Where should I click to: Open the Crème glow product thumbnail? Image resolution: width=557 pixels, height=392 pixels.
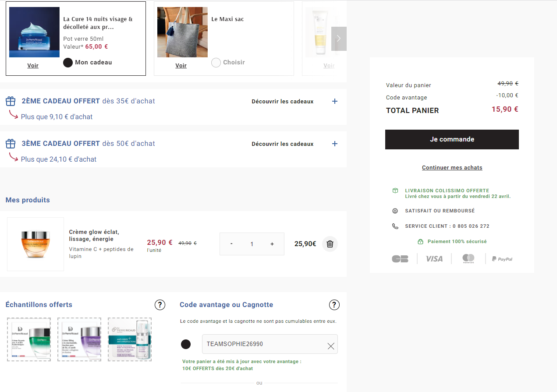tap(35, 244)
